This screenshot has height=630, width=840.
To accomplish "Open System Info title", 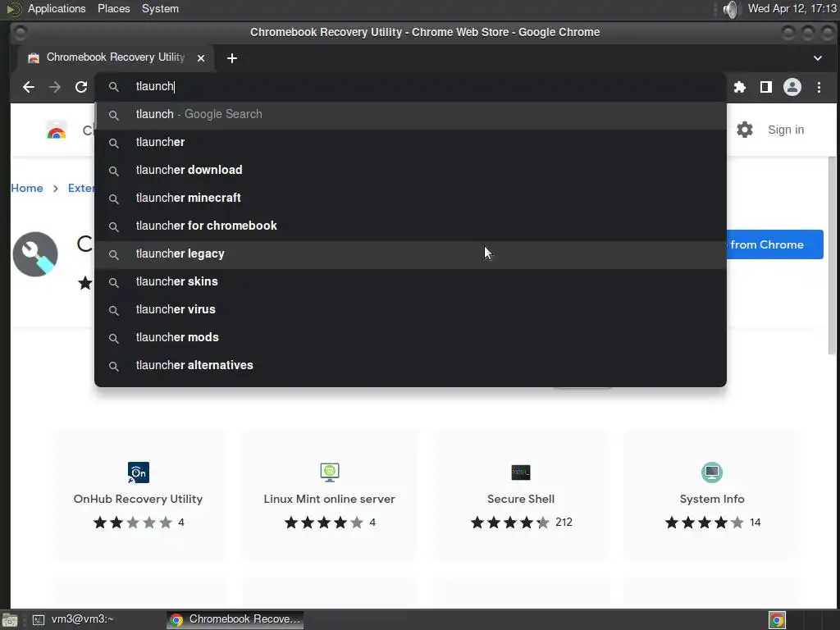I will pos(712,499).
